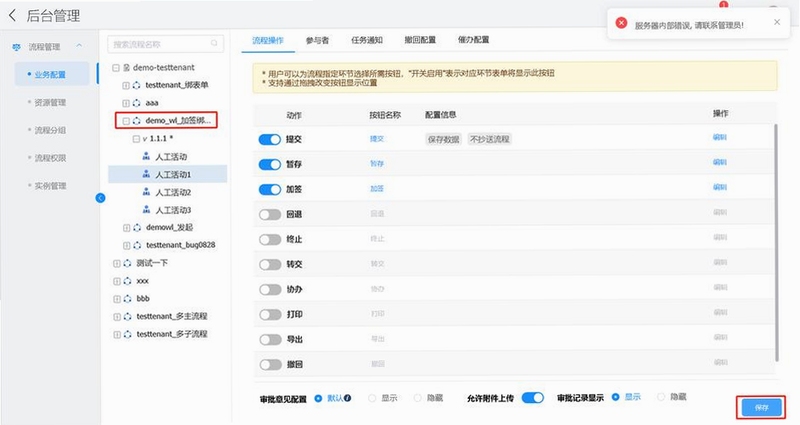Click the 流程管理 menu icon

point(16,46)
